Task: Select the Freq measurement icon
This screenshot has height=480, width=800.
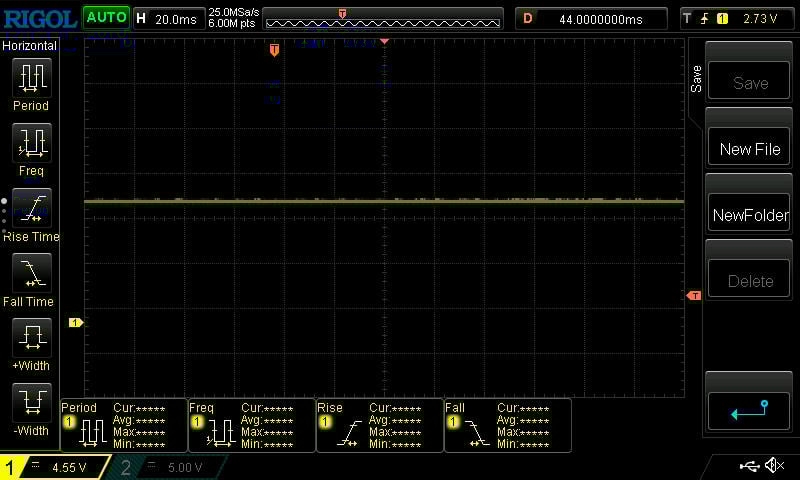Action: coord(32,142)
